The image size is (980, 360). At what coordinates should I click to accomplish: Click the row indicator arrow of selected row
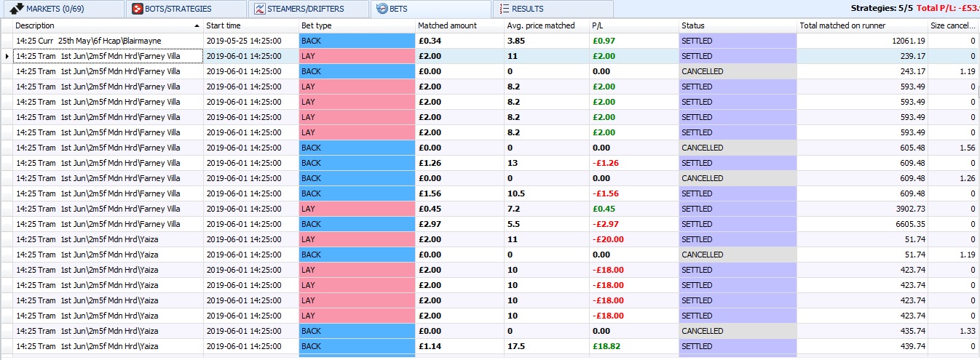click(x=7, y=56)
